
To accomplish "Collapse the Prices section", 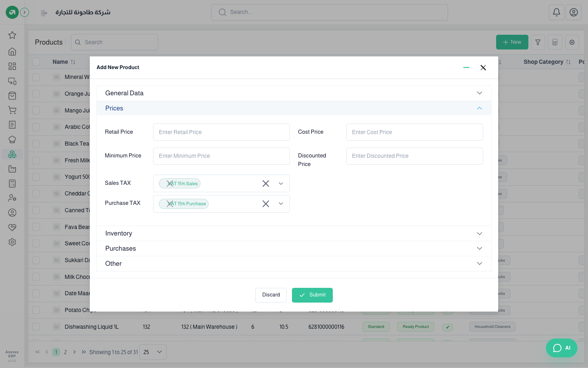I will [294, 108].
